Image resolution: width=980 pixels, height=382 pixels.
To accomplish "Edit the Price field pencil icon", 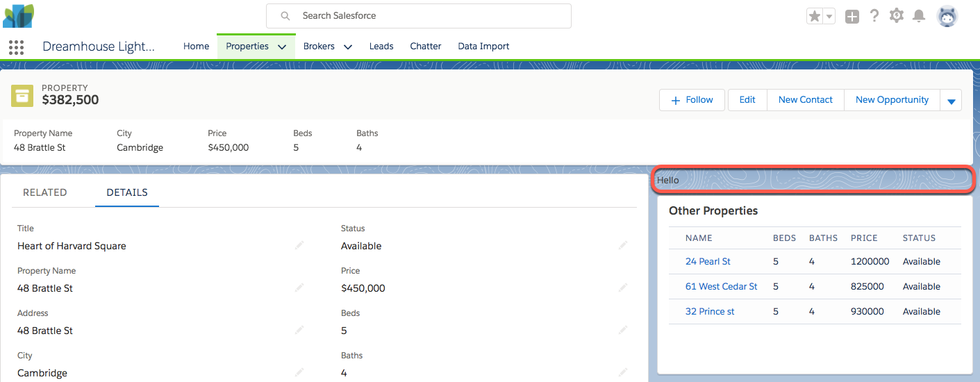I will [623, 288].
